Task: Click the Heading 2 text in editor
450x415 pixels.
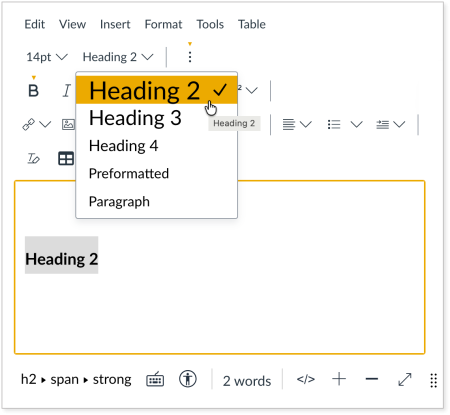Action: tap(62, 259)
